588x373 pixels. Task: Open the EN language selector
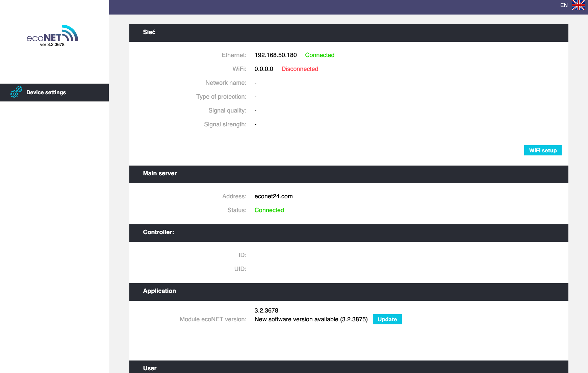564,5
